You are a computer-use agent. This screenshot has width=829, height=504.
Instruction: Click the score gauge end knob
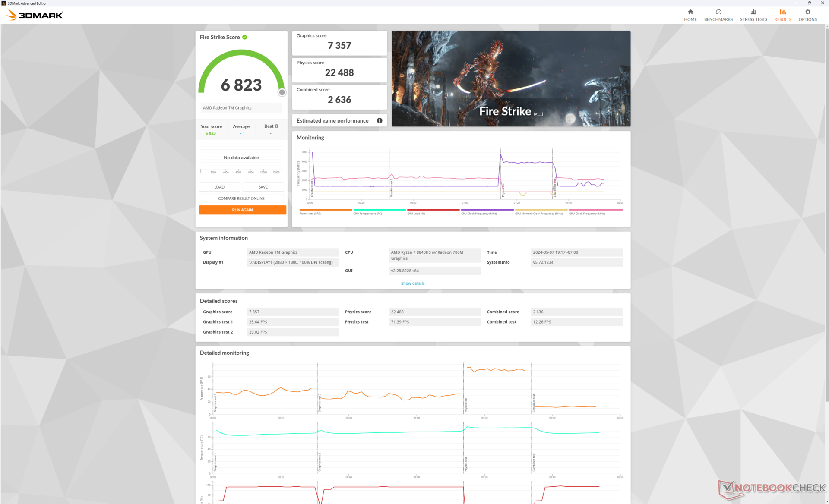[282, 92]
